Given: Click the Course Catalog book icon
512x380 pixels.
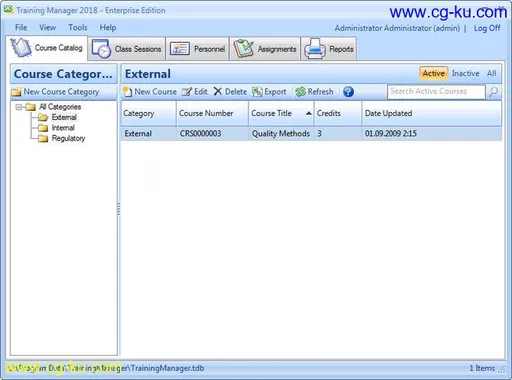Looking at the screenshot, I should (x=21, y=47).
